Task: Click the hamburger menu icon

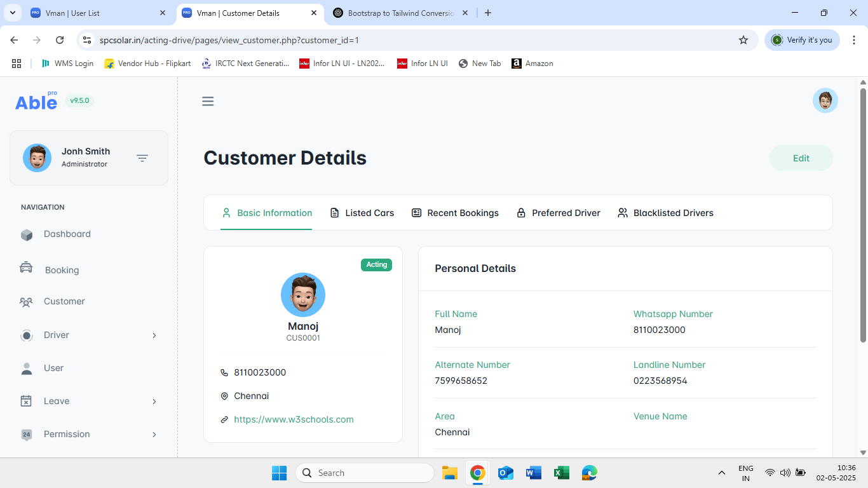Action: pyautogui.click(x=208, y=102)
